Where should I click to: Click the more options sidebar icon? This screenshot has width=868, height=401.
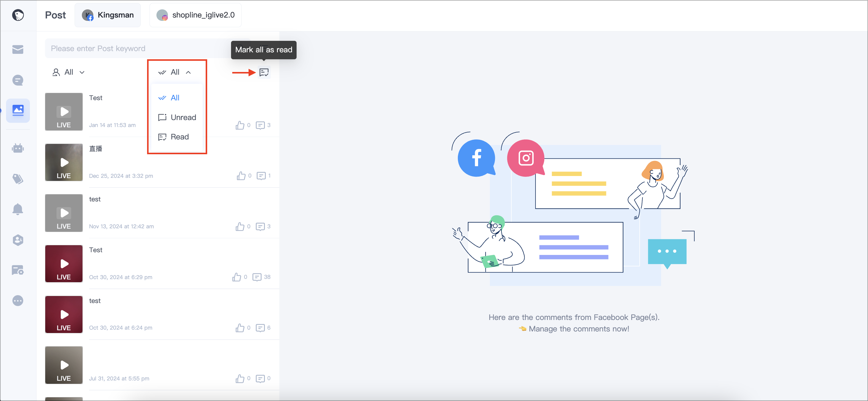[x=18, y=301]
